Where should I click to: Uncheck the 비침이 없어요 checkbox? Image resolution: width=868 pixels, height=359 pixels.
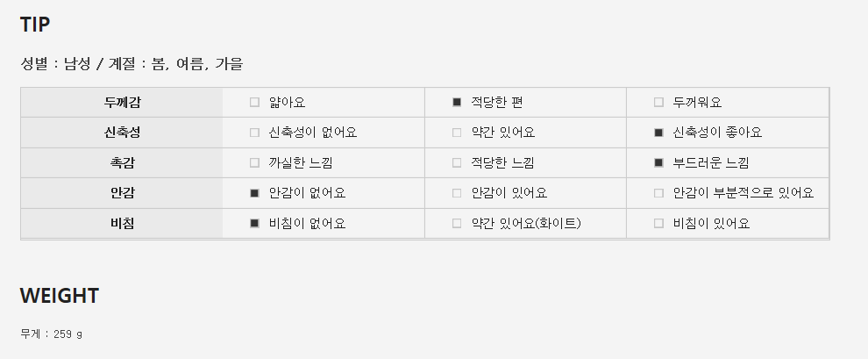254,223
